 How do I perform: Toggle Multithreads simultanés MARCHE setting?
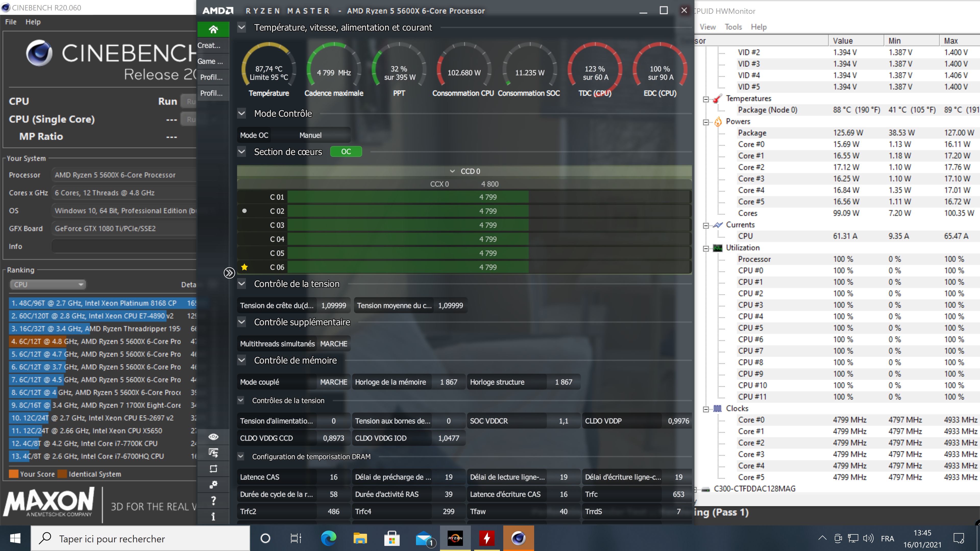(x=333, y=344)
